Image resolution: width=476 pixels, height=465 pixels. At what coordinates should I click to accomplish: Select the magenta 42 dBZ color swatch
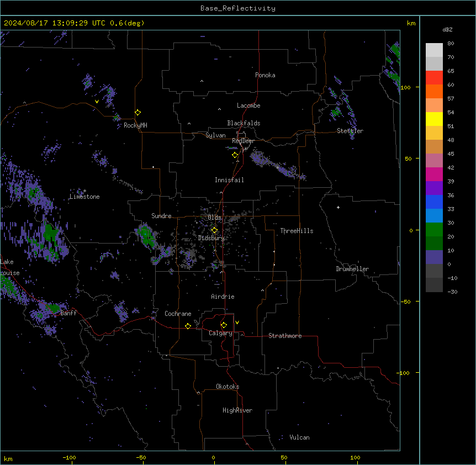click(434, 174)
